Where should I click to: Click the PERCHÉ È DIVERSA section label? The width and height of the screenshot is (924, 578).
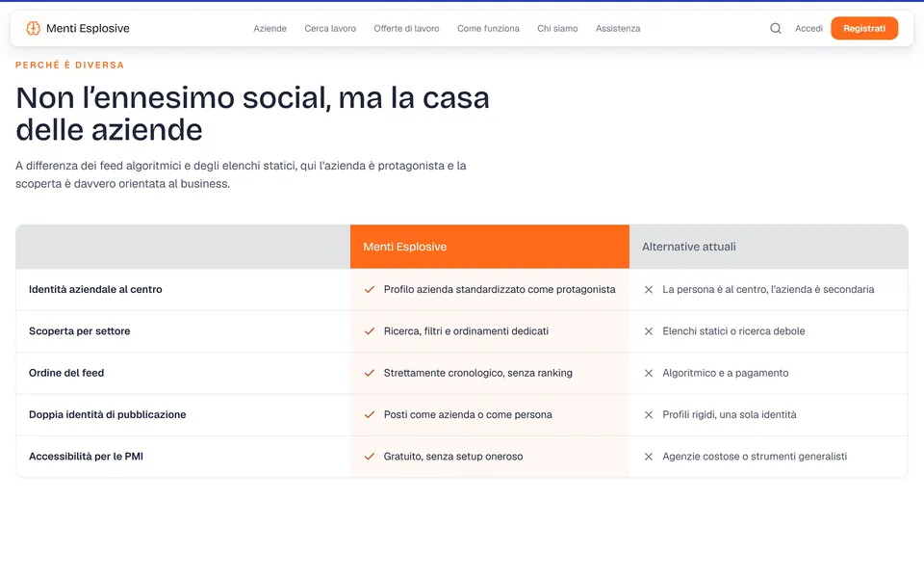(x=69, y=65)
